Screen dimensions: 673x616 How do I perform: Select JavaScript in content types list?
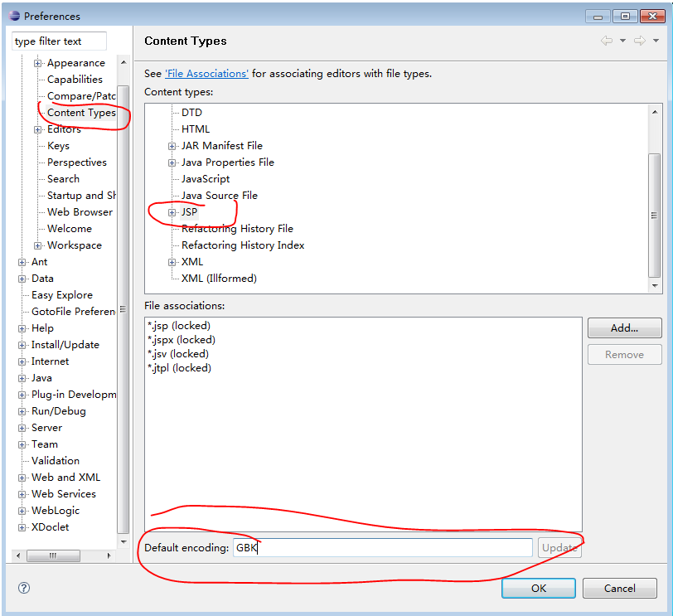pyautogui.click(x=206, y=179)
